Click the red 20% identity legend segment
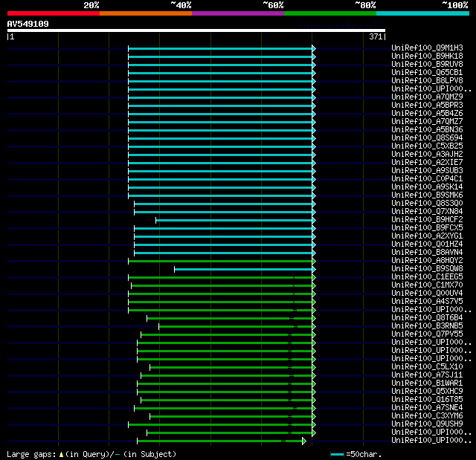Image resolution: width=476 pixels, height=460 pixels. pos(54,13)
